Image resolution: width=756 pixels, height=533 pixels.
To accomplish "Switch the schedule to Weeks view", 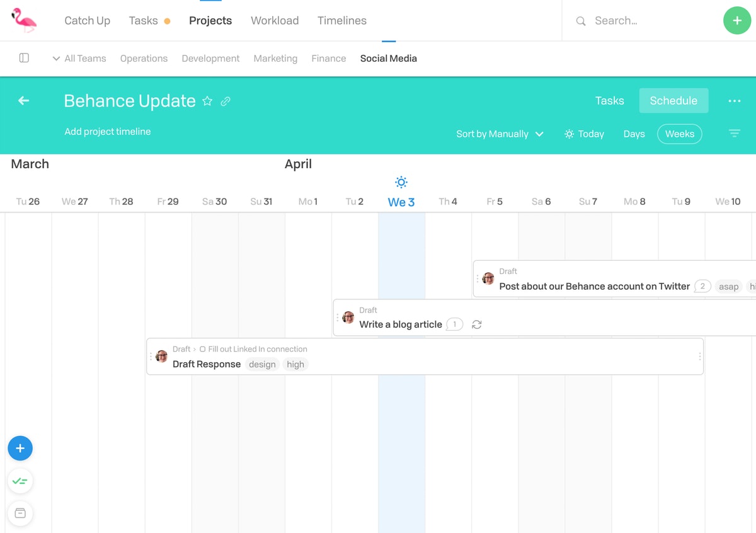I will (x=679, y=134).
